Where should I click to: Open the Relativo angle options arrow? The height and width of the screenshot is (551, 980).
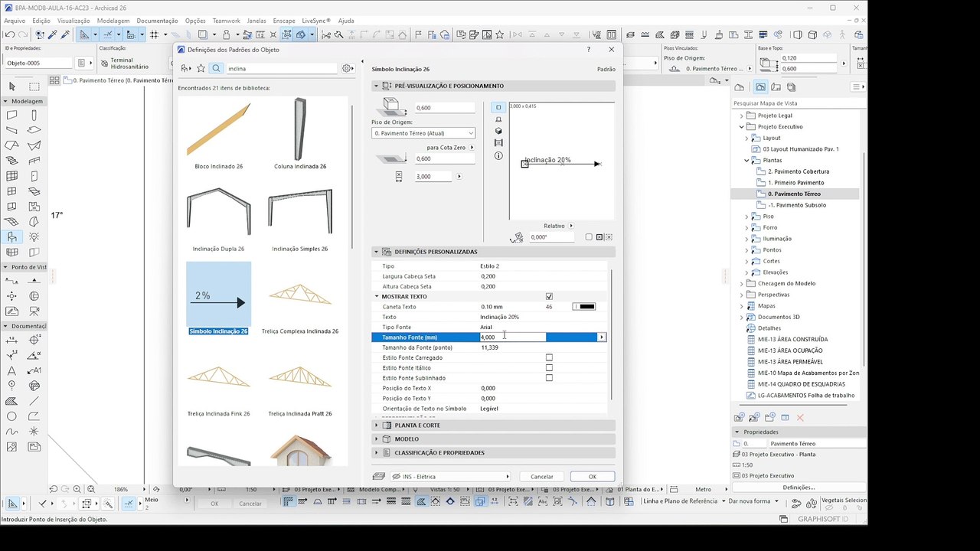[571, 226]
